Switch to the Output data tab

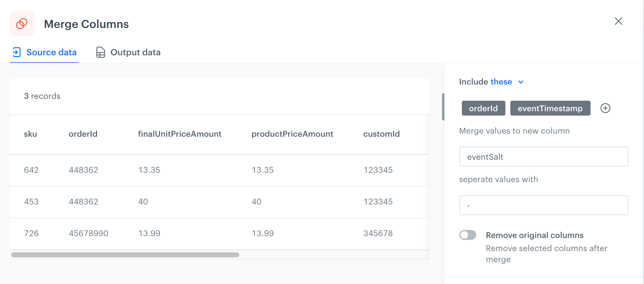click(135, 52)
